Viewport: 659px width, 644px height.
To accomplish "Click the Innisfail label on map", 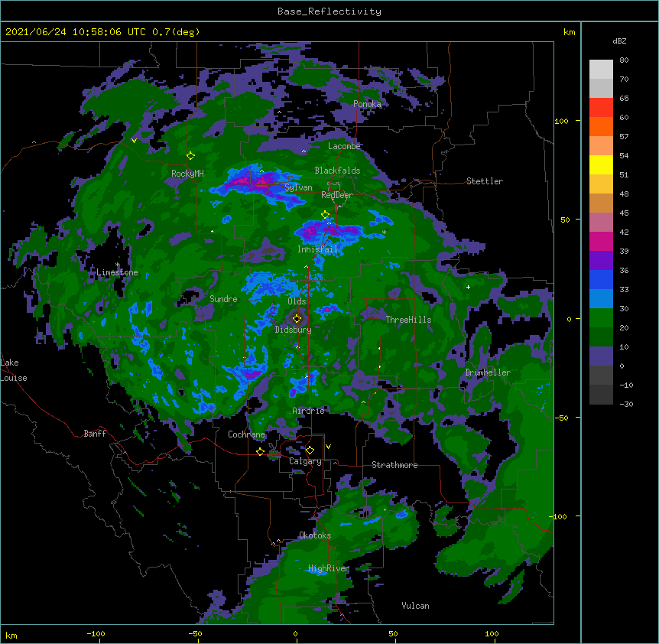I will [317, 249].
